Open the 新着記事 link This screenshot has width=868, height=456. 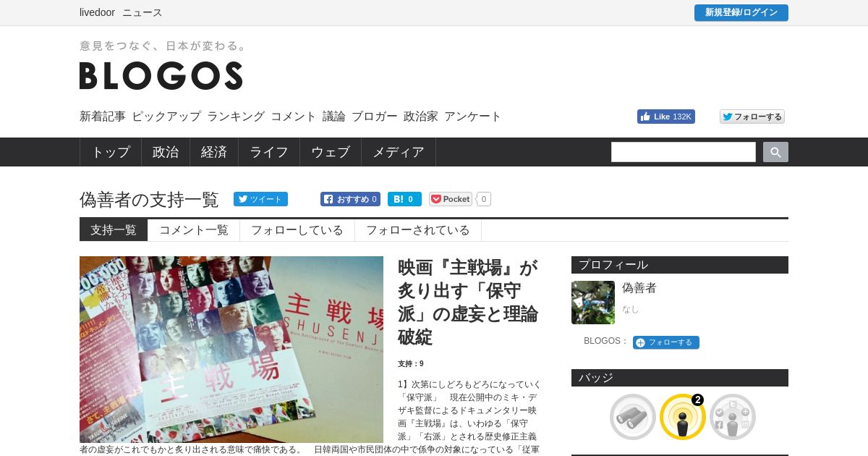tap(103, 117)
